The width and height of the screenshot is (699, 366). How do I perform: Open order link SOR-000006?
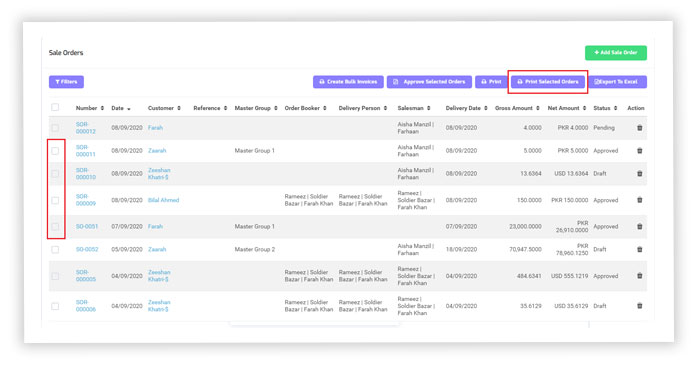coord(86,306)
